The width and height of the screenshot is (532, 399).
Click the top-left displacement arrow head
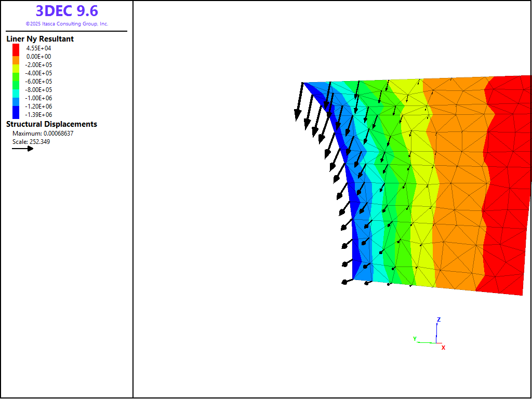pyautogui.click(x=298, y=115)
